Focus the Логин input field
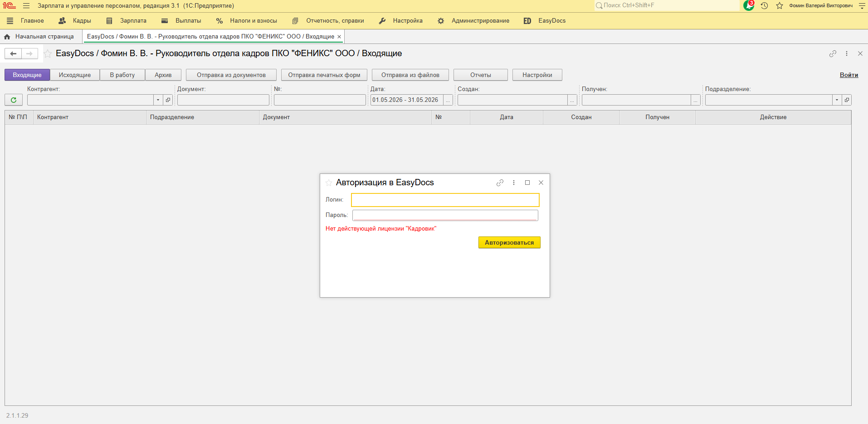 (445, 200)
